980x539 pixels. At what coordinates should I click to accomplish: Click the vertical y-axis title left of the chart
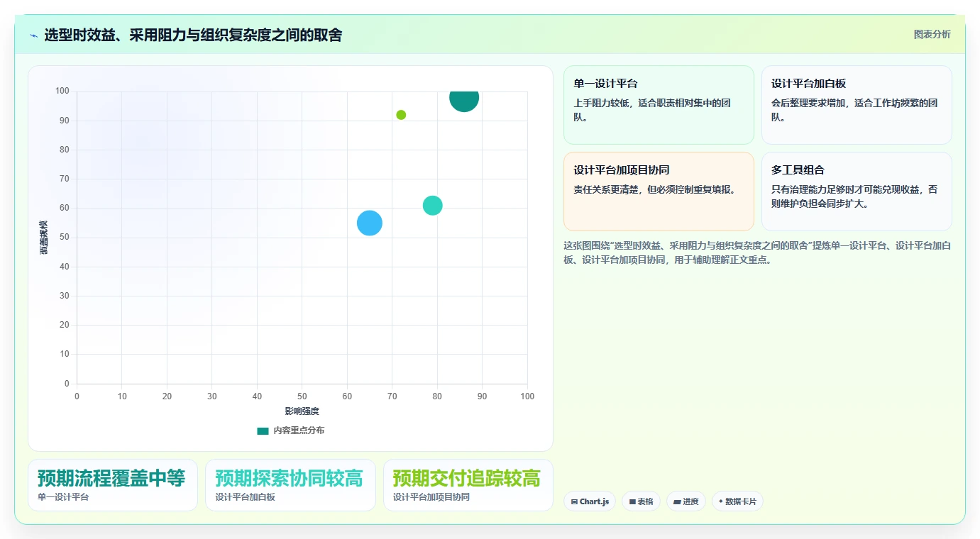pos(44,238)
